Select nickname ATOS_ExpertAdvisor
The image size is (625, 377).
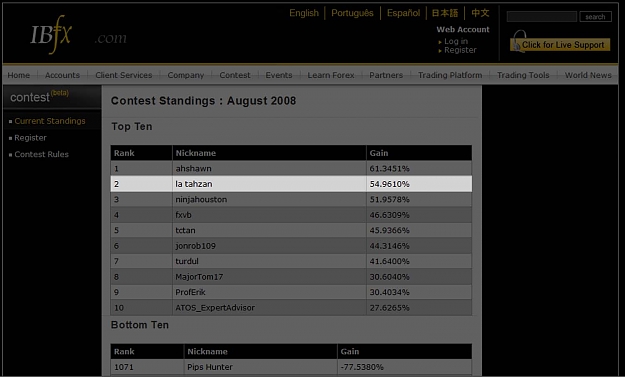(x=215, y=308)
